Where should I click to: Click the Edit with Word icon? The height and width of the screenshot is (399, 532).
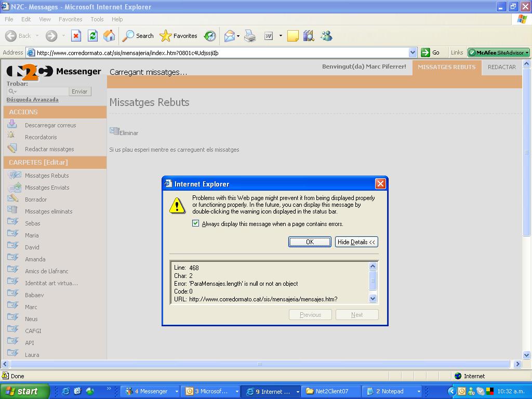[269, 36]
